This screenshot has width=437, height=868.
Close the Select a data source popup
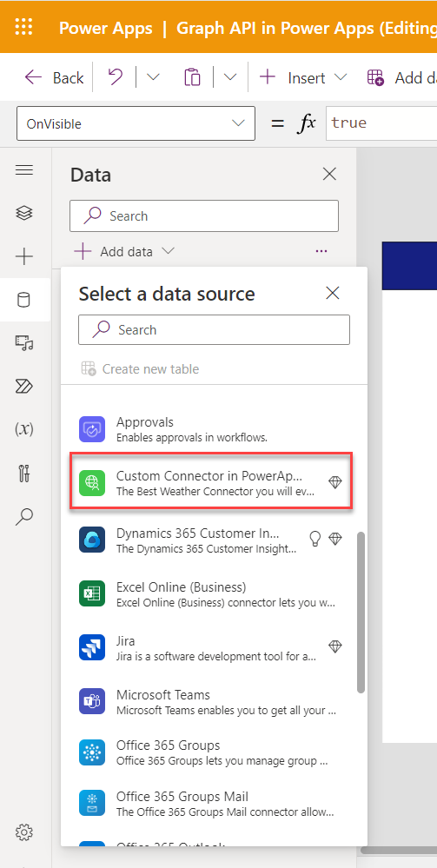coord(333,293)
